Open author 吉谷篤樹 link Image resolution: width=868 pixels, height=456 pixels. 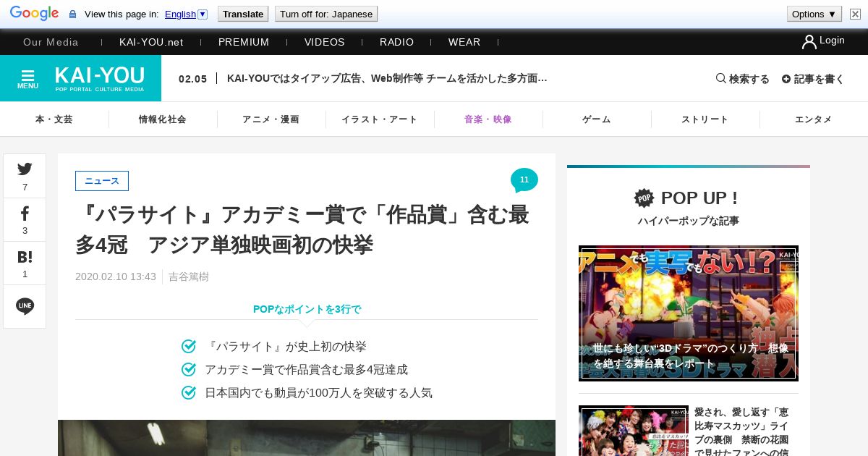[189, 276]
